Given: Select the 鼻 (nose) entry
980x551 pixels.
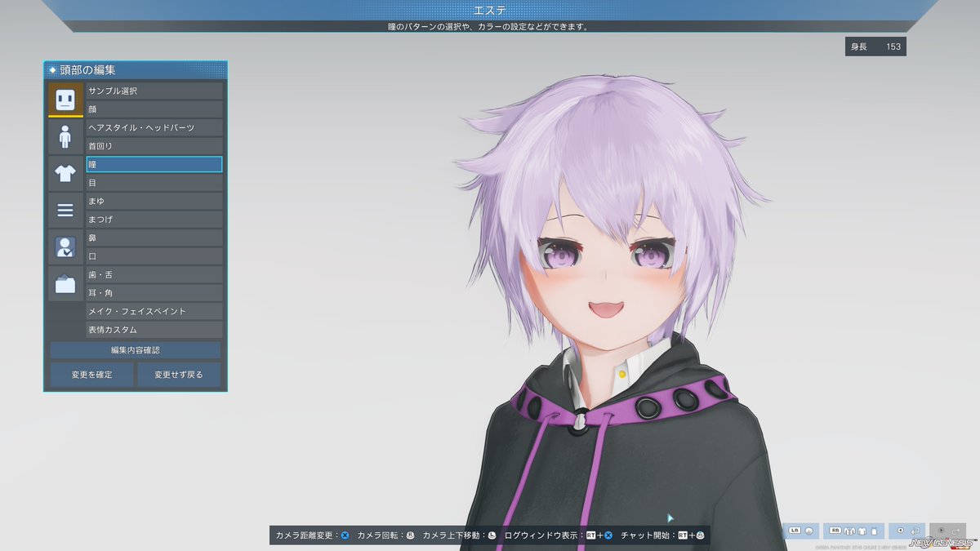Looking at the screenshot, I should [x=154, y=238].
